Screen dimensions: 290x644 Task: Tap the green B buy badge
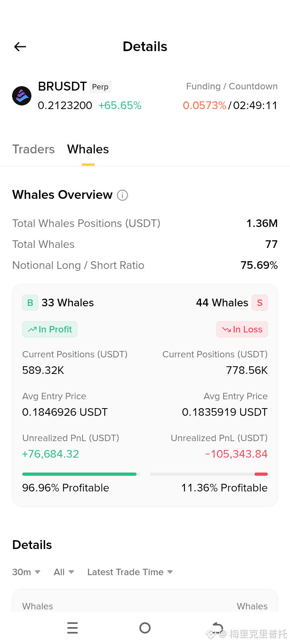(x=30, y=303)
